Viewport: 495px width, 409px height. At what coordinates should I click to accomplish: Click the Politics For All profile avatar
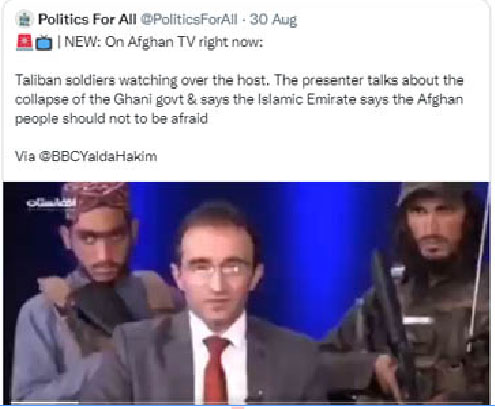24,19
